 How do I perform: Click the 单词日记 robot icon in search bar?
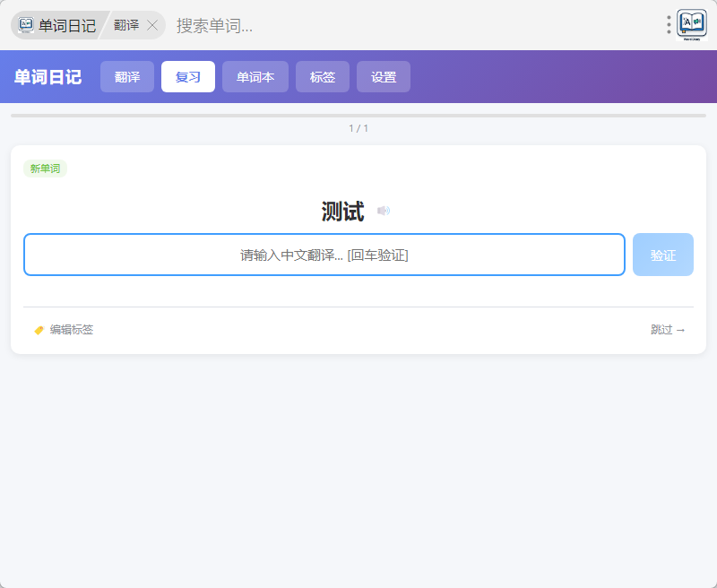tap(26, 25)
